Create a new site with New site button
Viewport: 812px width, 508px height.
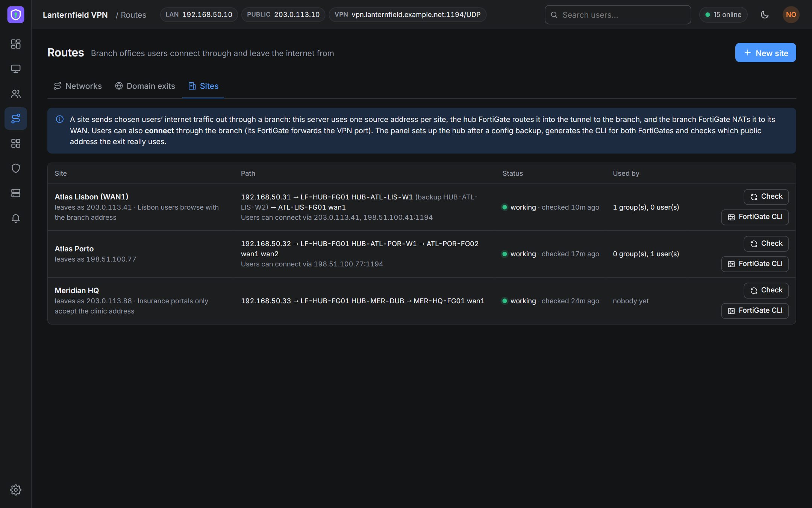click(x=765, y=53)
